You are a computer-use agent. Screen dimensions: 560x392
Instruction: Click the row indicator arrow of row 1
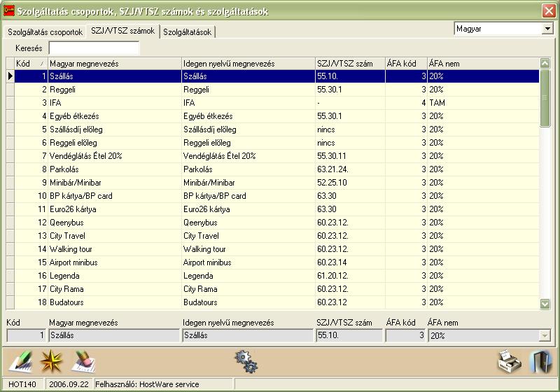click(x=10, y=76)
